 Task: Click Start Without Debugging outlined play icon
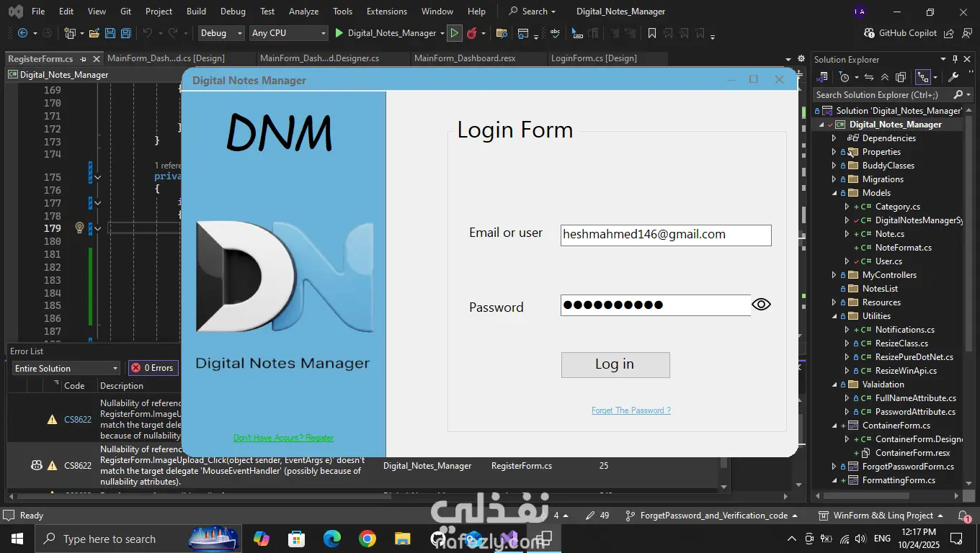tap(454, 33)
